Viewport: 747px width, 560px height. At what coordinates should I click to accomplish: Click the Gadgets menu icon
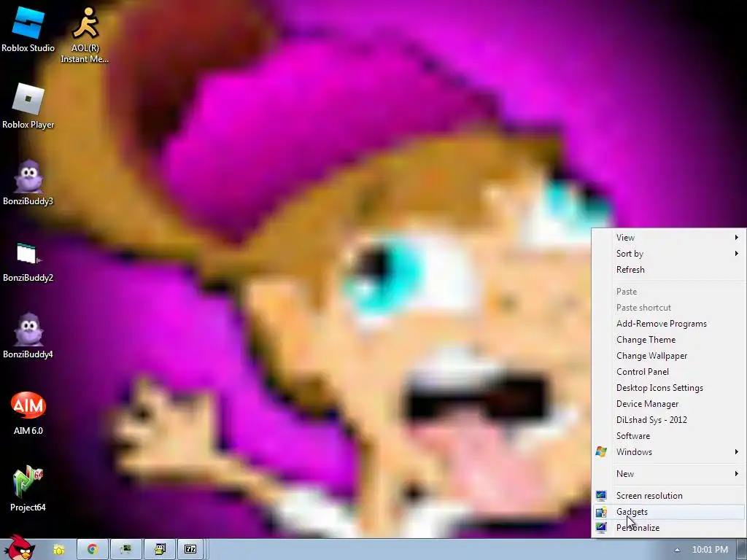pyautogui.click(x=601, y=512)
